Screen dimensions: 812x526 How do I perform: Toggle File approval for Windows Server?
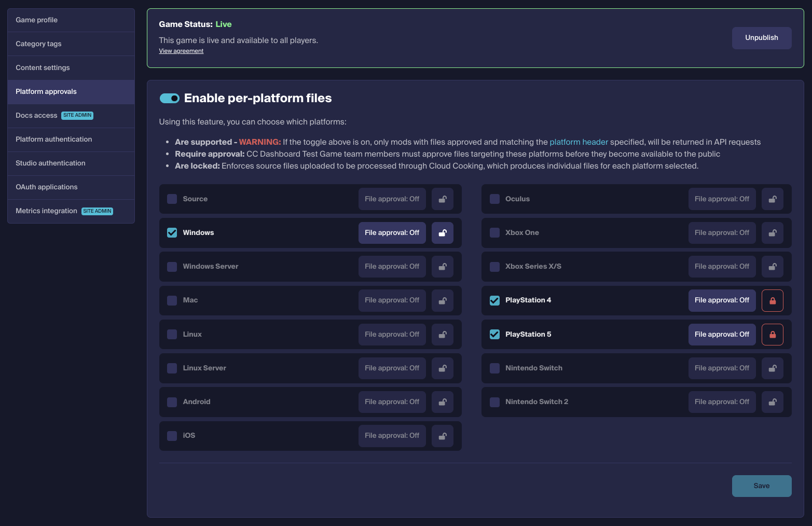[392, 267]
